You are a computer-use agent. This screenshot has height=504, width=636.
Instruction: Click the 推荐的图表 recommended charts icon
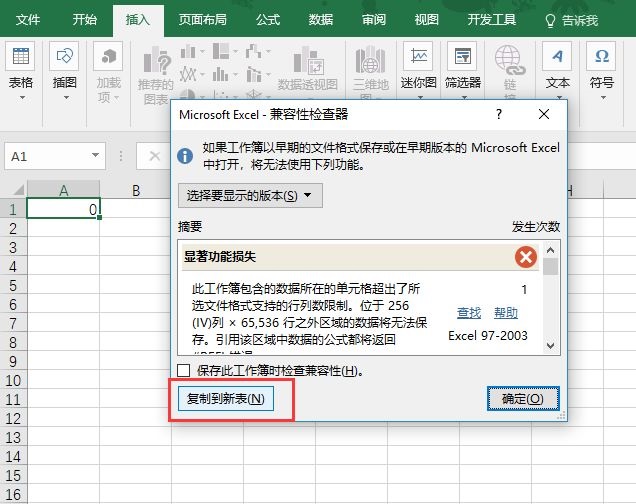click(x=157, y=61)
